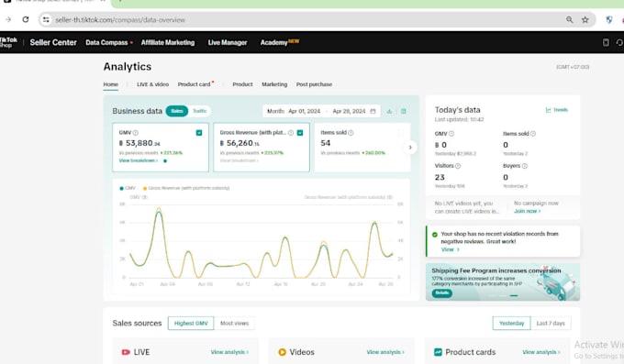
Task: Bookmark this page with the star icon
Action: pos(585,19)
